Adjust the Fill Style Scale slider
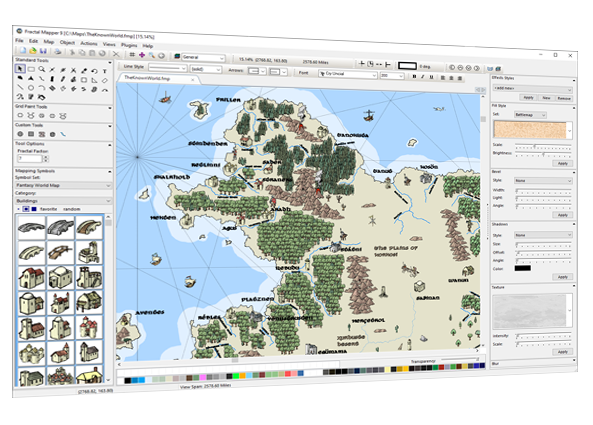Viewport: 593px width, 425px height. pyautogui.click(x=543, y=146)
